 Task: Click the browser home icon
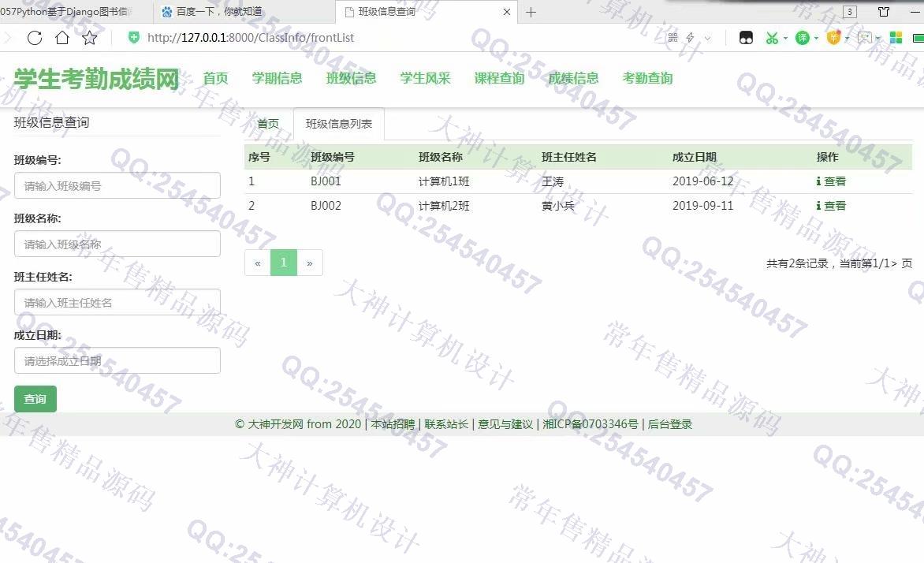point(61,38)
